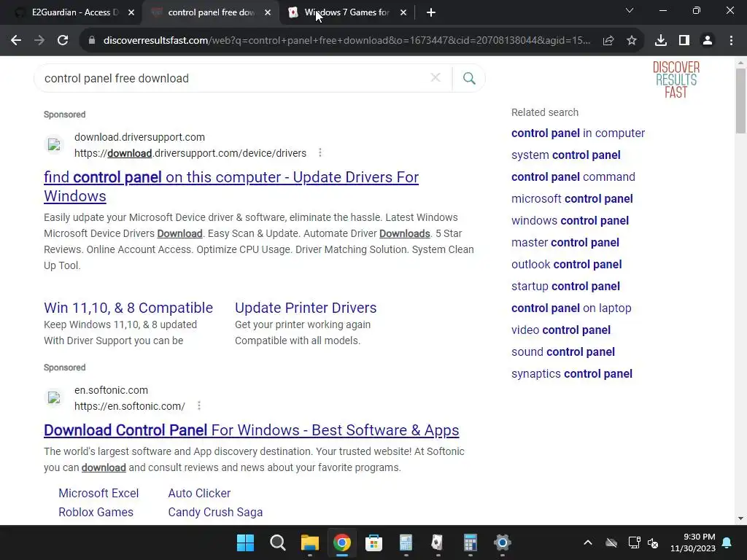Click the Discover Results Fast logo
Viewport: 747px width, 560px height.
point(676,79)
